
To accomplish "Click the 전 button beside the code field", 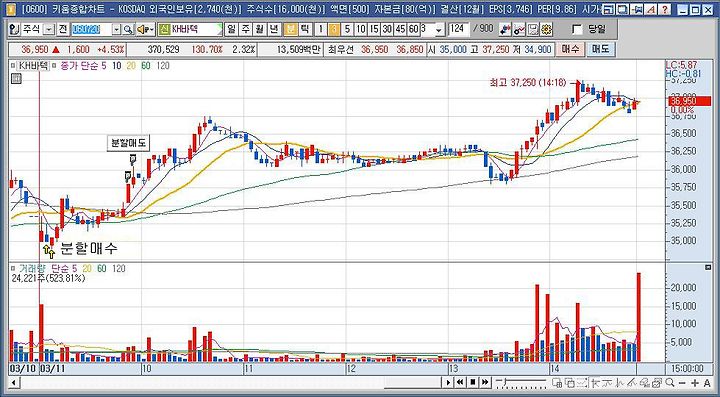I will coord(63,29).
